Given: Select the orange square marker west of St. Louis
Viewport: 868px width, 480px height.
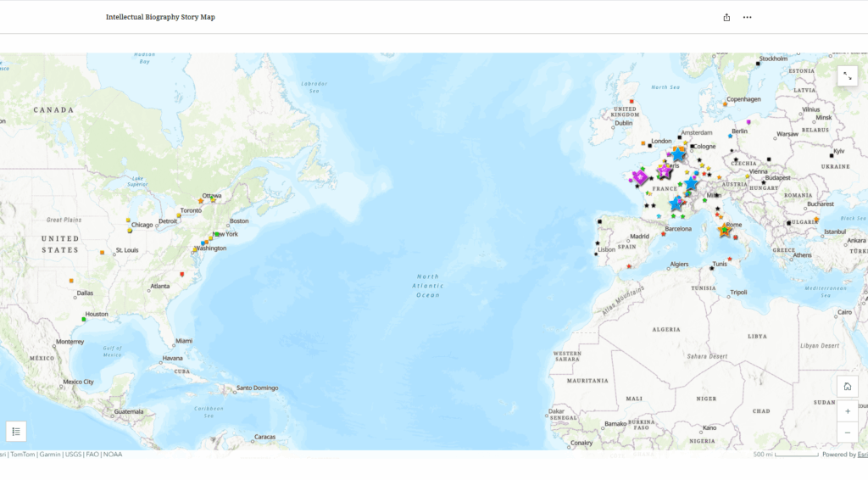Looking at the screenshot, I should click(x=103, y=252).
